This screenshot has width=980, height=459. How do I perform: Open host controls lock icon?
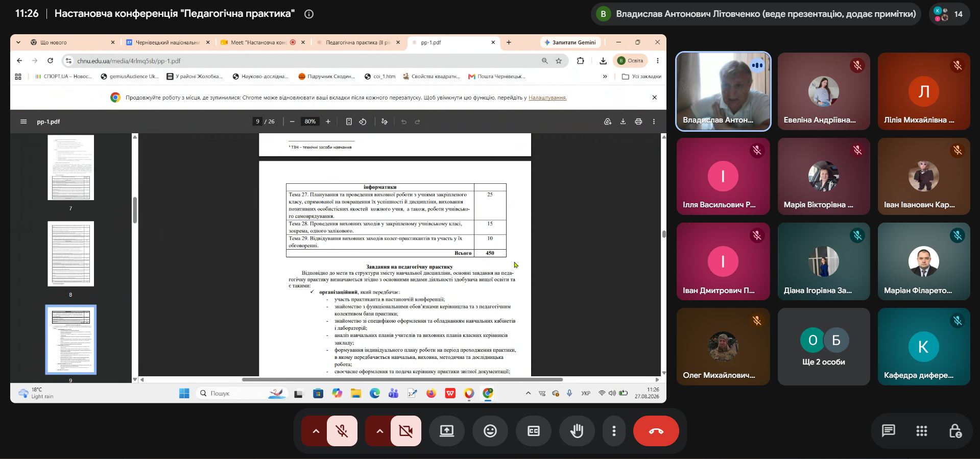(955, 431)
